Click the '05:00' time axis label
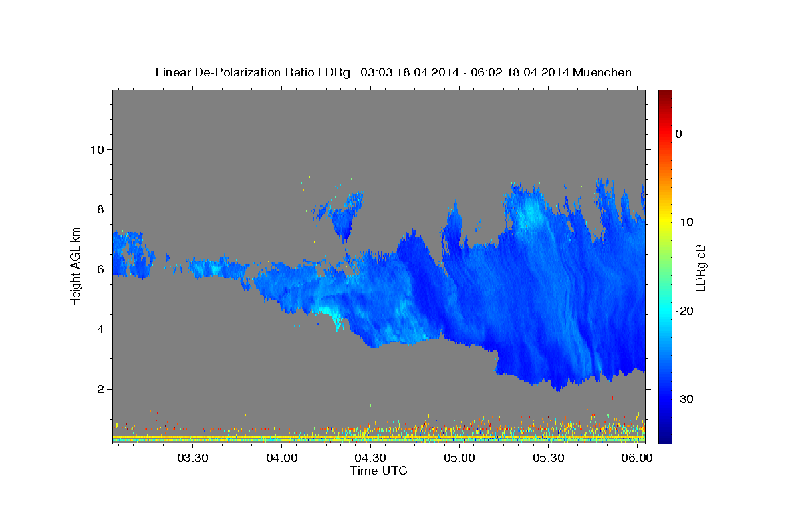The width and height of the screenshot is (798, 532). click(x=460, y=458)
